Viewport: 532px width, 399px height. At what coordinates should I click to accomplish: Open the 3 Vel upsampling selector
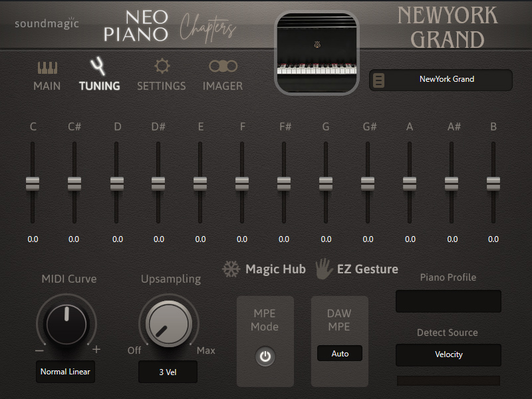(x=168, y=372)
